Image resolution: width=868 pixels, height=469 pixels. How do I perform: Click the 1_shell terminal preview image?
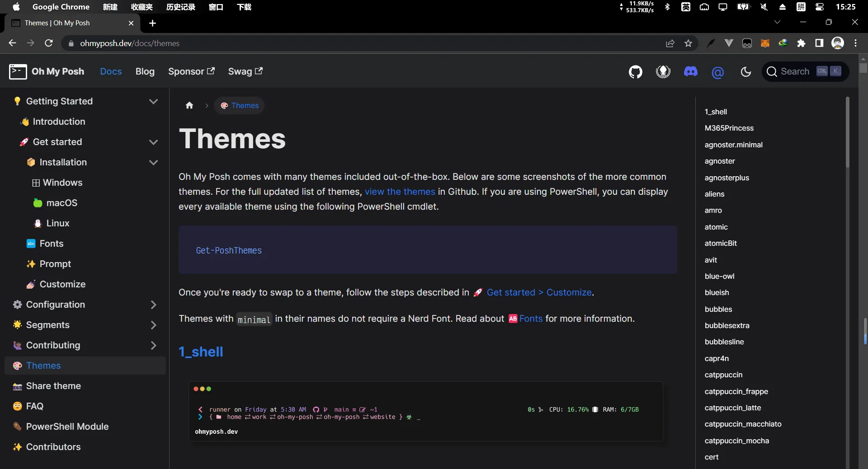tap(425, 411)
